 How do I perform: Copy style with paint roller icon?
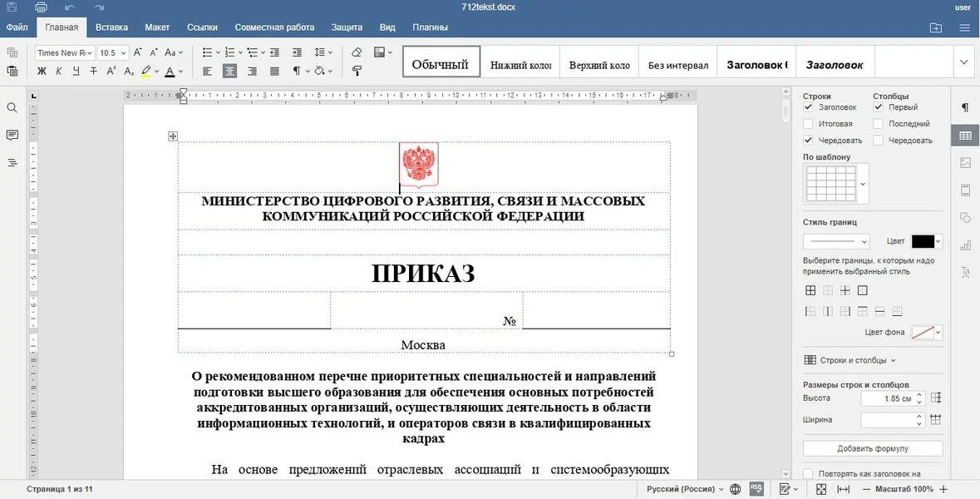357,72
